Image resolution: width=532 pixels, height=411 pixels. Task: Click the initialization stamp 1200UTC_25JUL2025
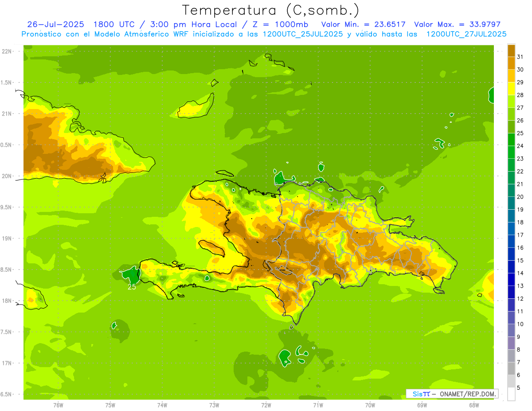pyautogui.click(x=303, y=34)
